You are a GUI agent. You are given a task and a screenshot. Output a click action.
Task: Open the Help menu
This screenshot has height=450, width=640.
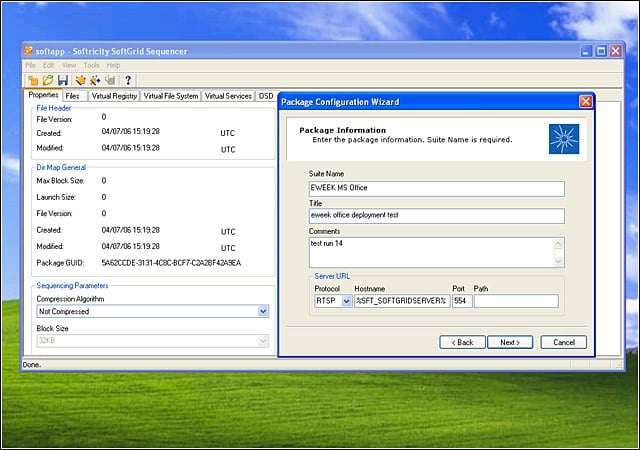click(x=113, y=65)
